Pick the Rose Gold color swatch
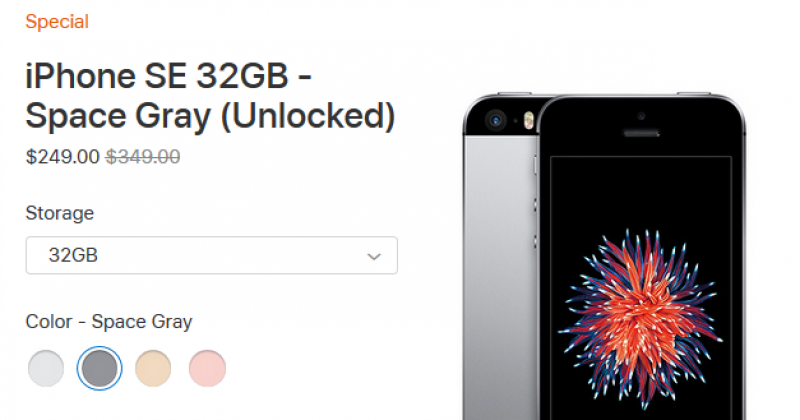800x420 pixels. [x=207, y=368]
